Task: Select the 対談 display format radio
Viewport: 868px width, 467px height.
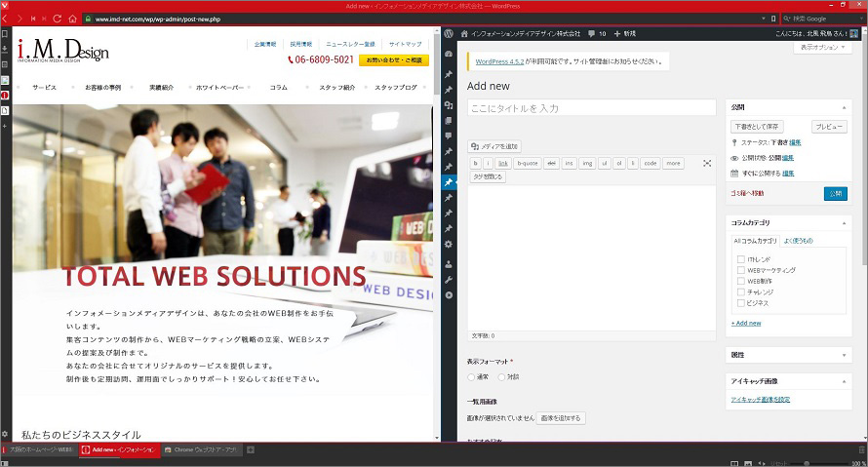Action: [501, 376]
